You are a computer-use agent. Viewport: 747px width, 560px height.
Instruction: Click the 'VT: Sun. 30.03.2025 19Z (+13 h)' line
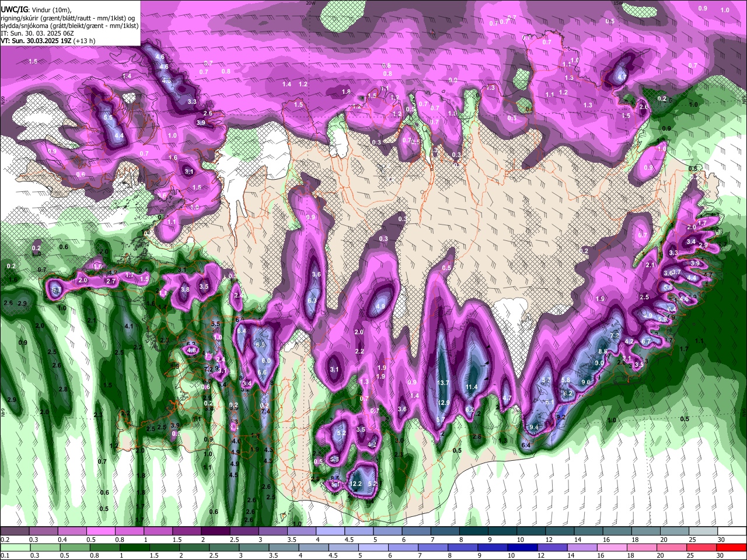click(x=48, y=41)
